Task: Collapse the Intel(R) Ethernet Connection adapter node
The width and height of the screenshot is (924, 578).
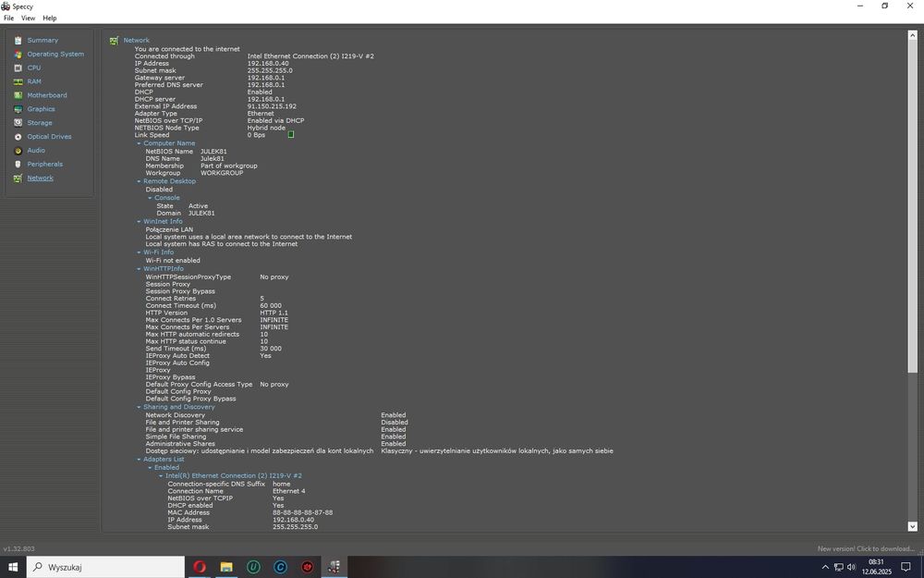Action: point(161,475)
